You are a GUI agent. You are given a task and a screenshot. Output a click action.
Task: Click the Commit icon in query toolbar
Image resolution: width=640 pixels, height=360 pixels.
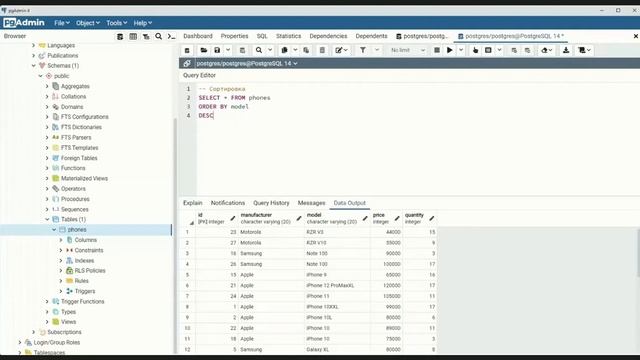[x=514, y=50]
